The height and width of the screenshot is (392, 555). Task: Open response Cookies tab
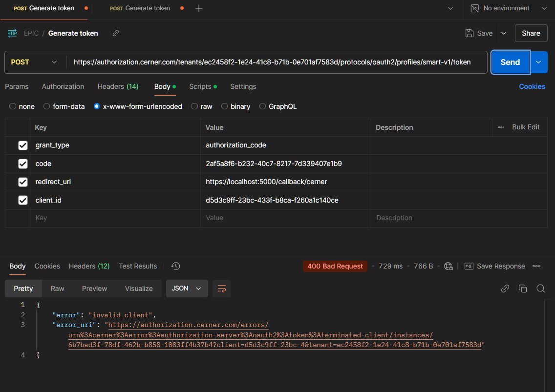pyautogui.click(x=47, y=266)
